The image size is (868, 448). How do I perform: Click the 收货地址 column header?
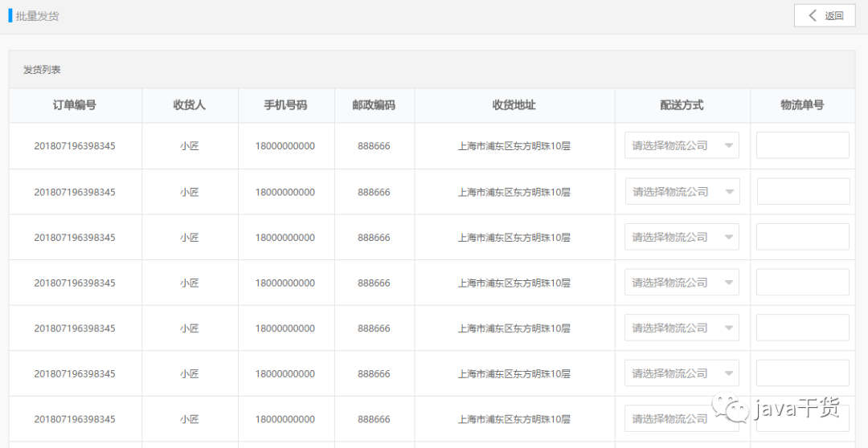(514, 105)
